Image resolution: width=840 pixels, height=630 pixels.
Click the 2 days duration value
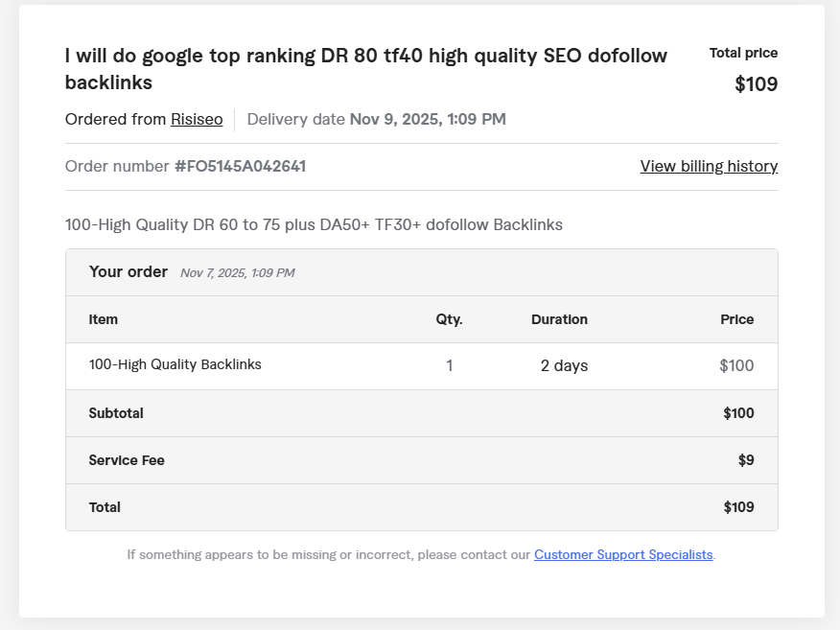click(564, 366)
